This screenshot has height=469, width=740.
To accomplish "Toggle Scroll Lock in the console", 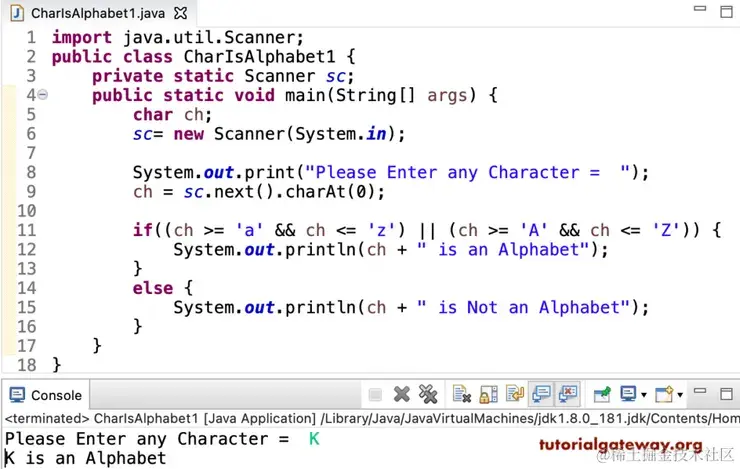I will (x=488, y=394).
